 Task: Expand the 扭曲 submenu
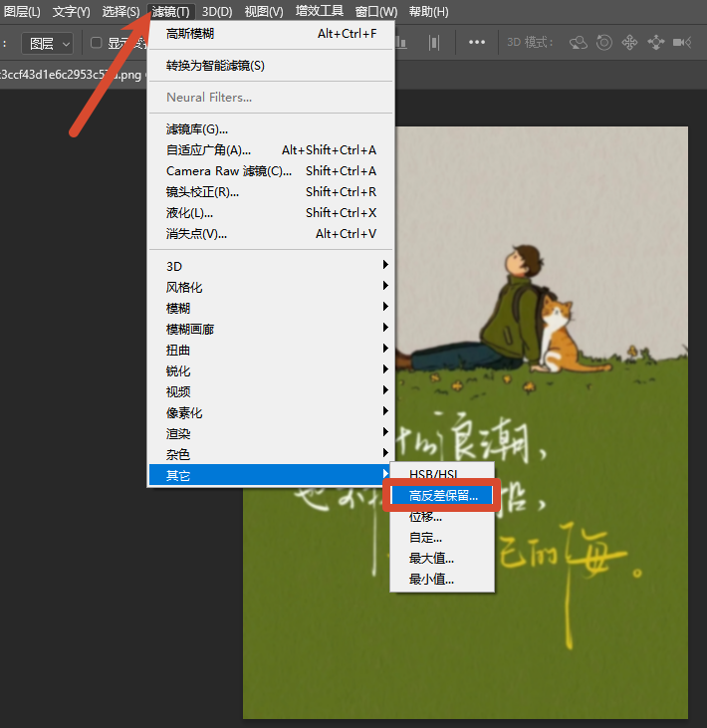point(271,350)
